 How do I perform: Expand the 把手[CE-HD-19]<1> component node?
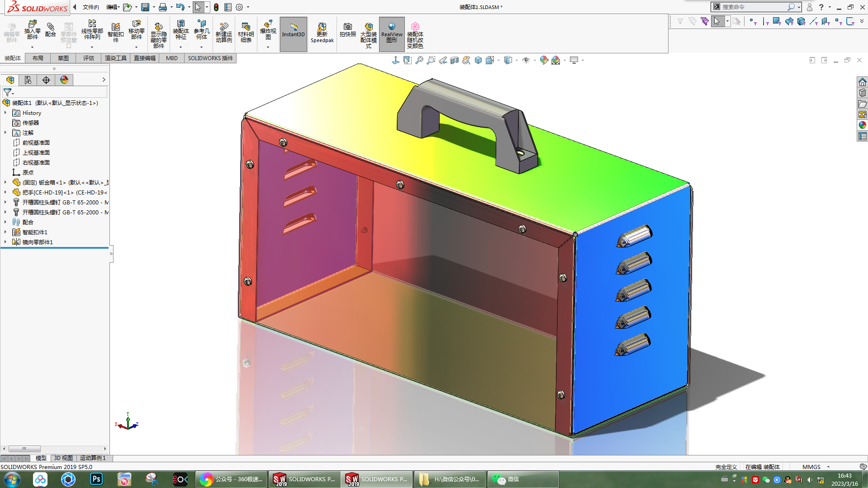[x=5, y=192]
